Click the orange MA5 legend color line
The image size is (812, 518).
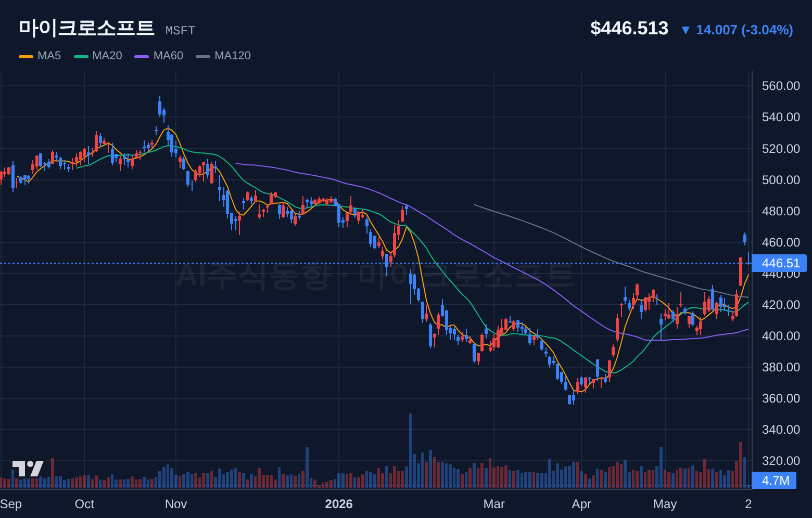[26, 56]
